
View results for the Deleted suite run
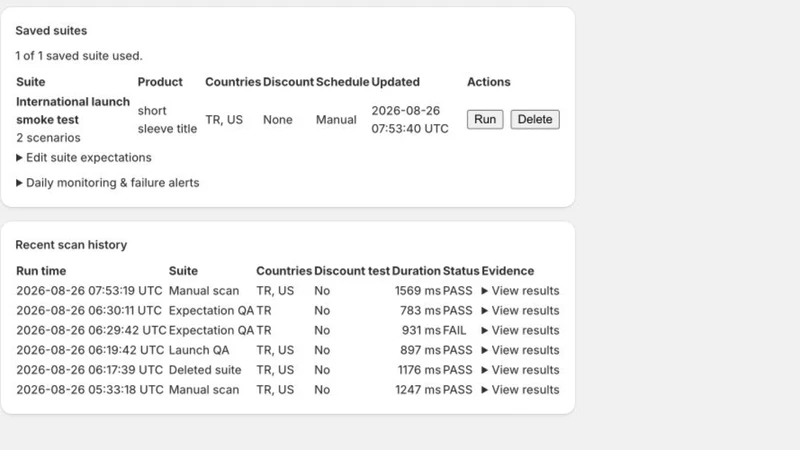tap(520, 370)
